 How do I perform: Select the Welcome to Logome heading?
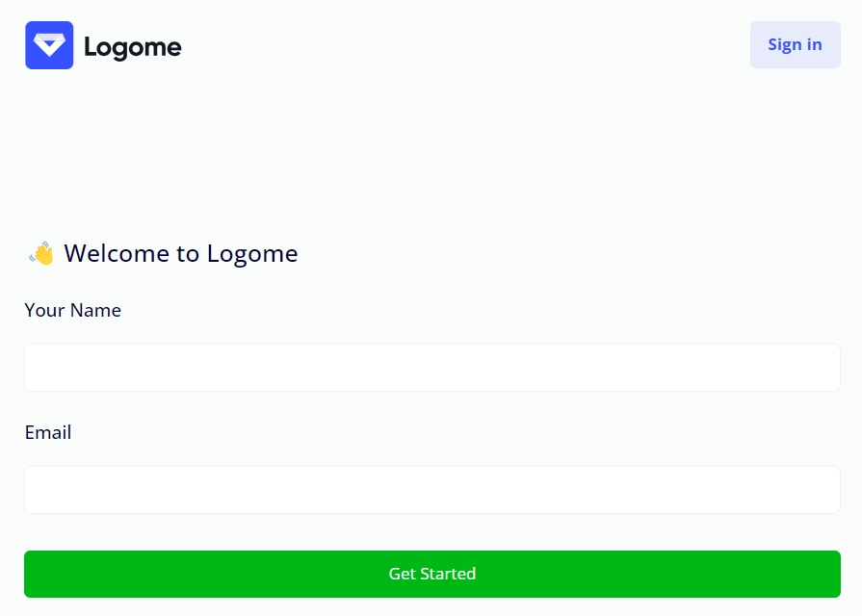(x=180, y=253)
